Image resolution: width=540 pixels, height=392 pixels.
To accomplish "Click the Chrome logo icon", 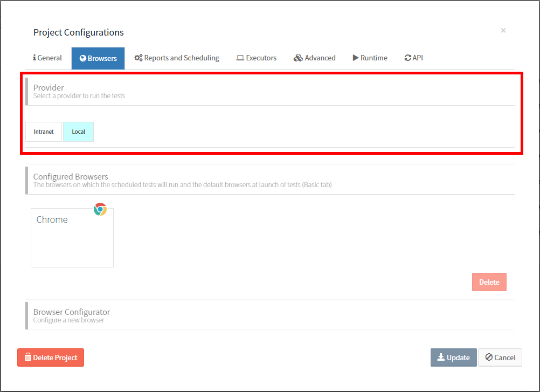I will (100, 209).
